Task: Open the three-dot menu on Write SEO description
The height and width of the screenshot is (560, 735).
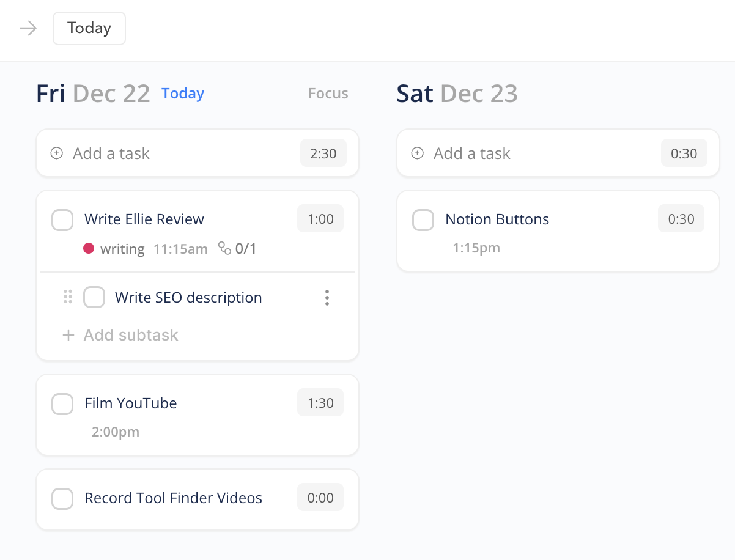Action: [327, 298]
